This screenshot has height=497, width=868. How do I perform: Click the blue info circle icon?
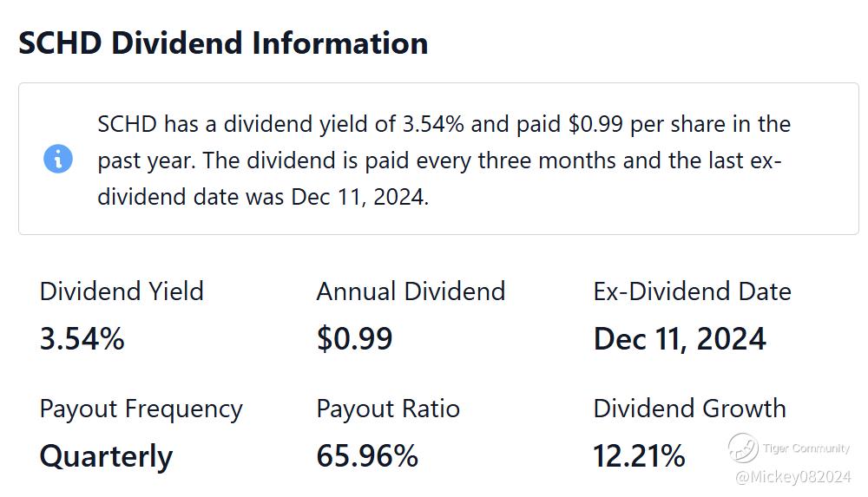[58, 159]
